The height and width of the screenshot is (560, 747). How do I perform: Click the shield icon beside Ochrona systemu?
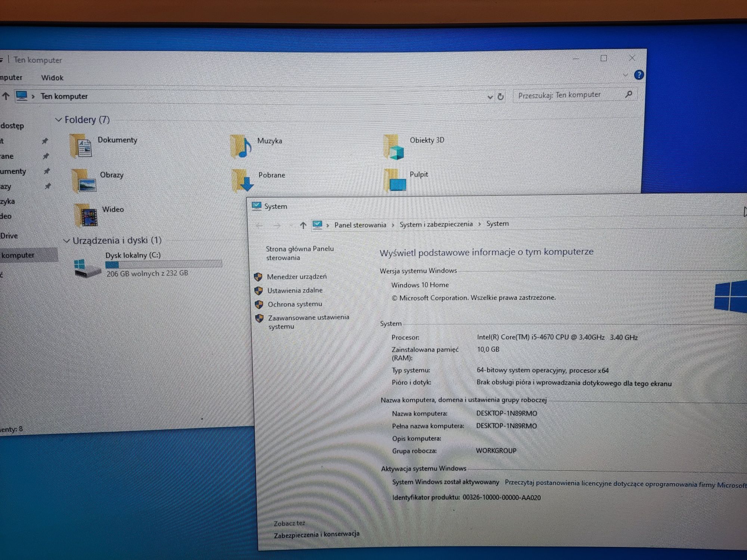pos(259,304)
